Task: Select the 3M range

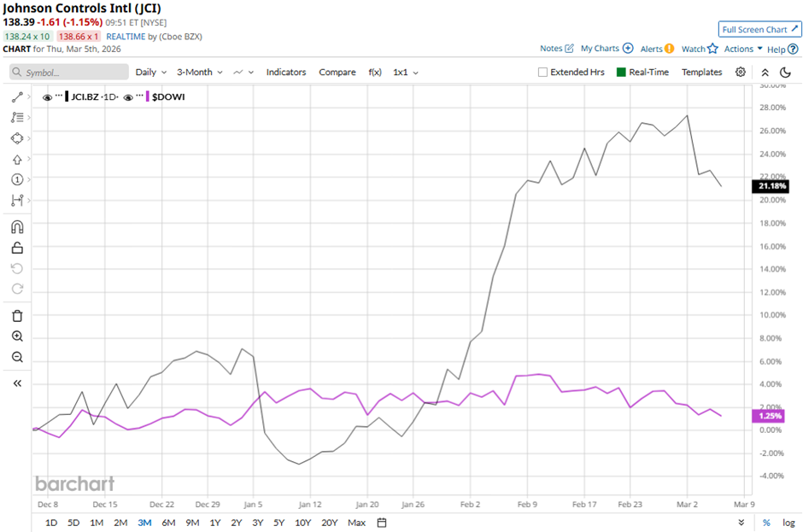Action: point(144,523)
